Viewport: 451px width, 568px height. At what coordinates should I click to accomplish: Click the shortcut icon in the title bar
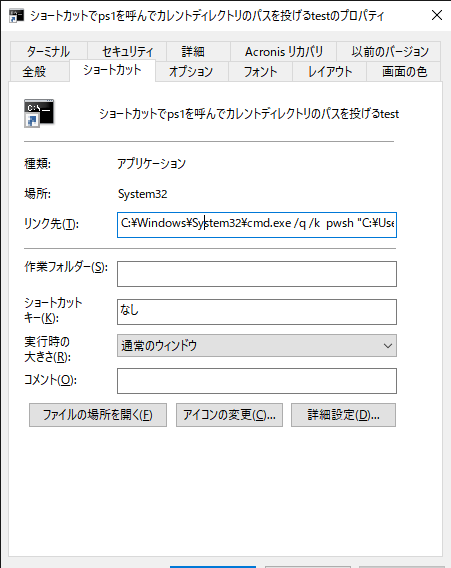16,16
